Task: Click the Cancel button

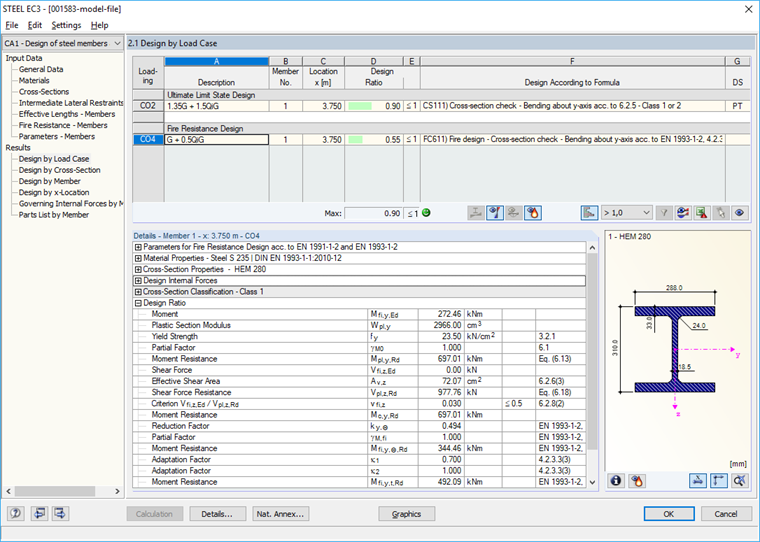Action: point(726,514)
